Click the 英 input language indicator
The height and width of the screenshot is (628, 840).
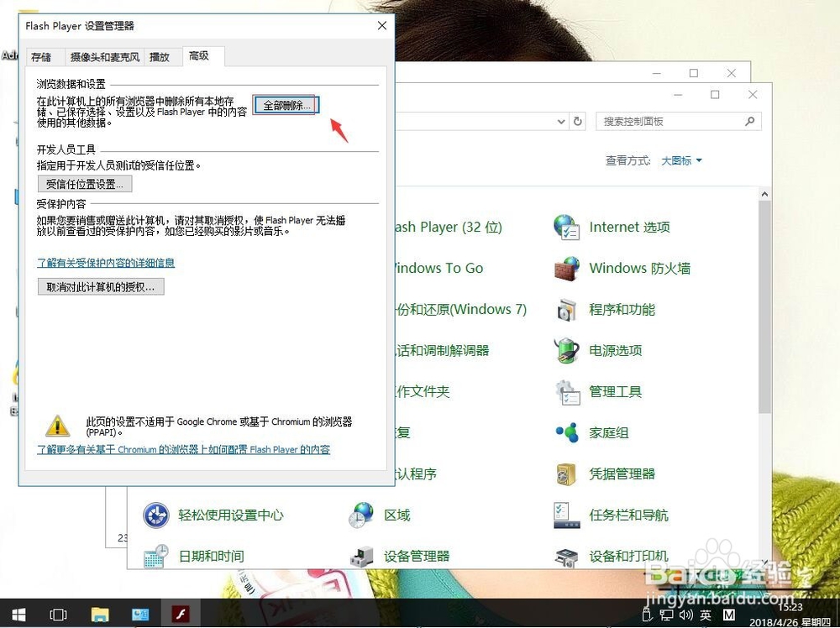(x=705, y=615)
